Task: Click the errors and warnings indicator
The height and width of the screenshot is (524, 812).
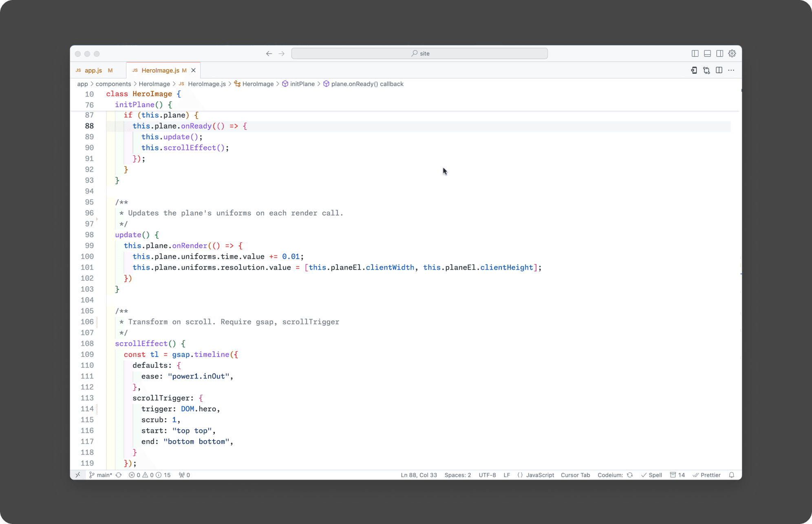Action: coord(143,475)
